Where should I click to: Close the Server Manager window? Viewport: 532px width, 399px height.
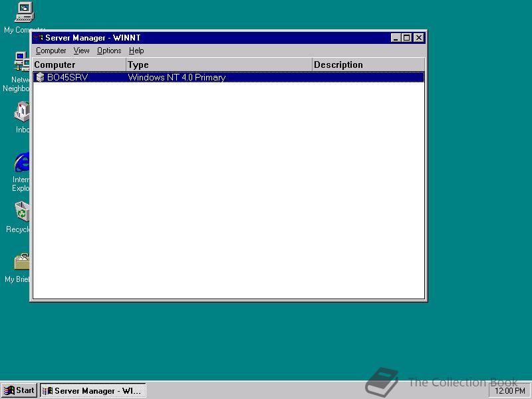coord(419,38)
